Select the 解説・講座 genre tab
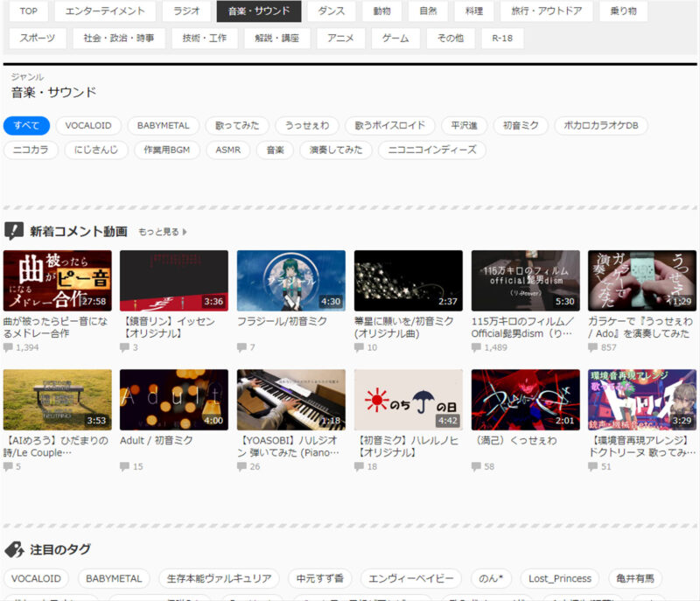Viewport: 700px width, 601px height. (276, 38)
